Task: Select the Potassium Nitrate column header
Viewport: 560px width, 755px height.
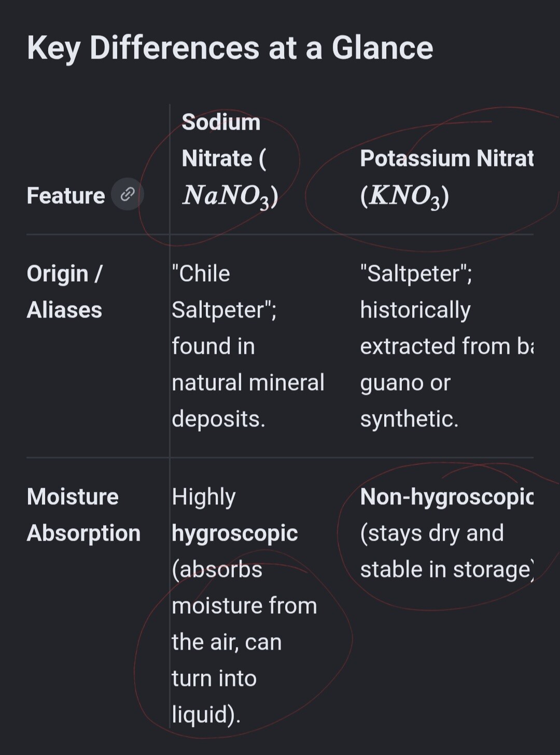Action: (446, 177)
